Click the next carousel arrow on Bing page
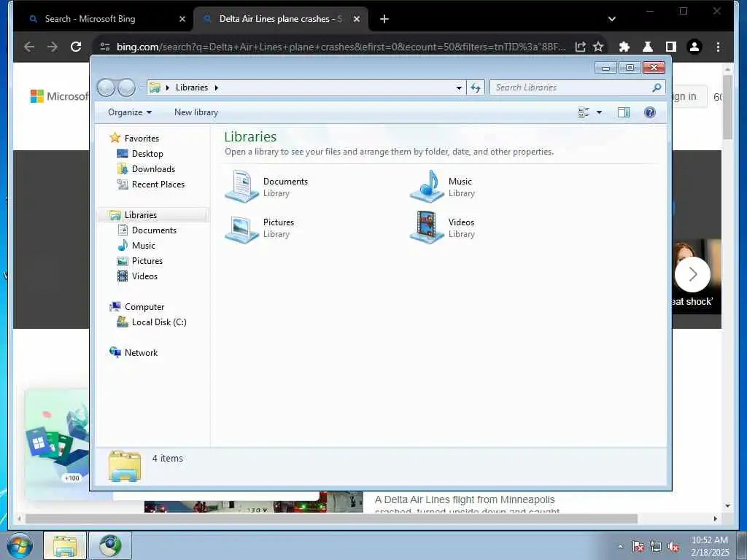This screenshot has width=747, height=560. click(x=692, y=274)
